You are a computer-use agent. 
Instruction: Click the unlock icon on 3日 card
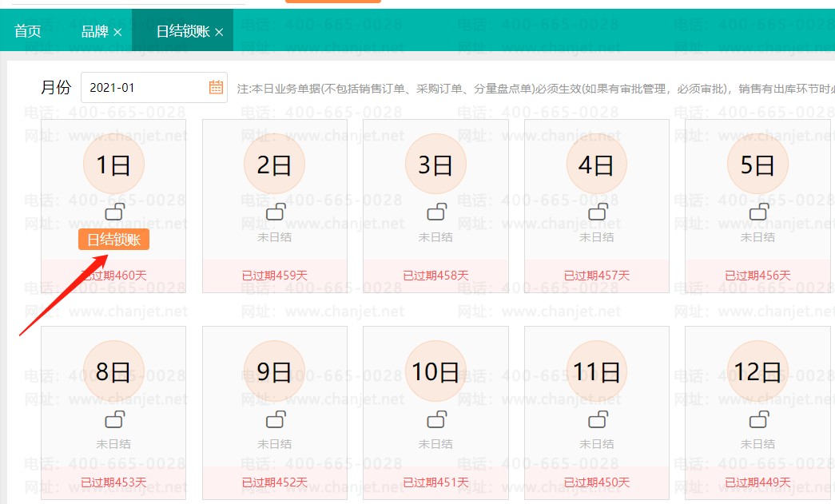[436, 212]
